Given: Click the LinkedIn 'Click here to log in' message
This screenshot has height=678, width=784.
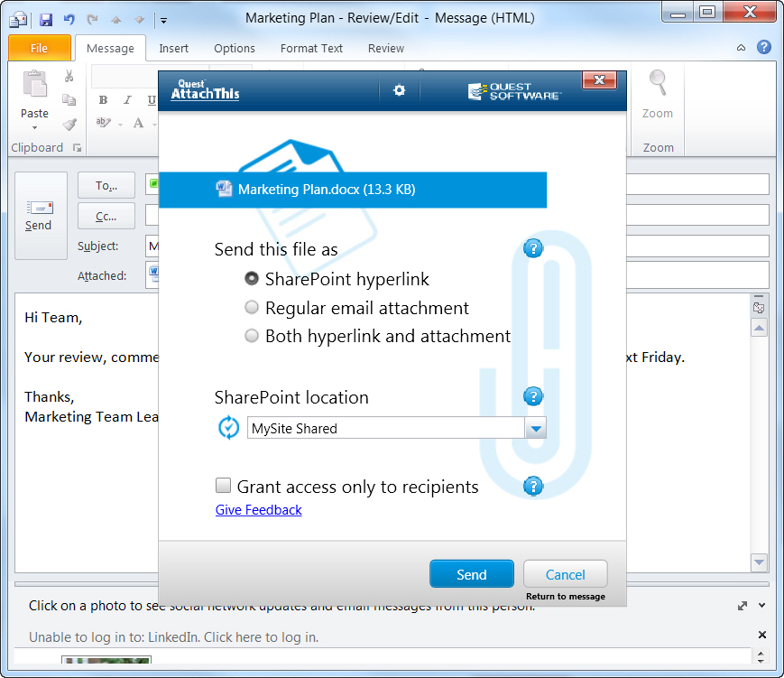Looking at the screenshot, I should pos(173,637).
